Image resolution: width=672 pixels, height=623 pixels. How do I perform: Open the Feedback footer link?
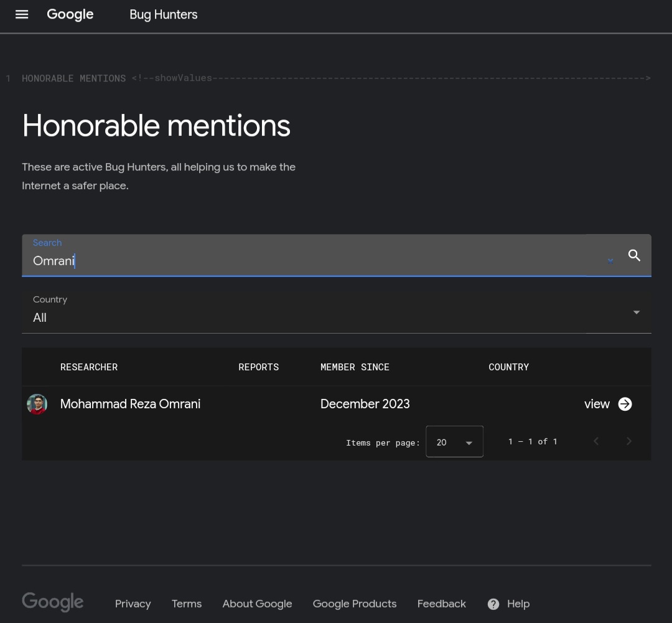[x=441, y=604]
